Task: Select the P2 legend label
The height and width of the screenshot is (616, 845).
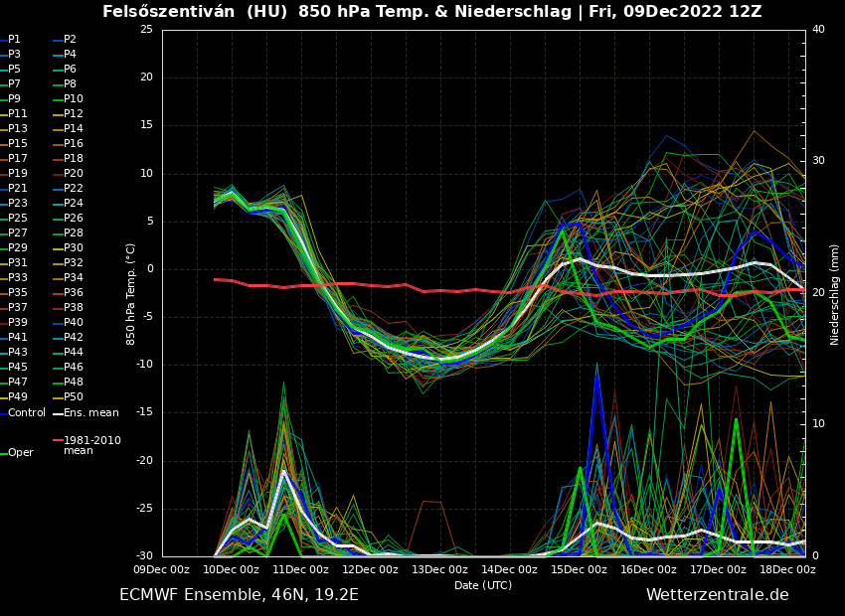Action: [70, 40]
